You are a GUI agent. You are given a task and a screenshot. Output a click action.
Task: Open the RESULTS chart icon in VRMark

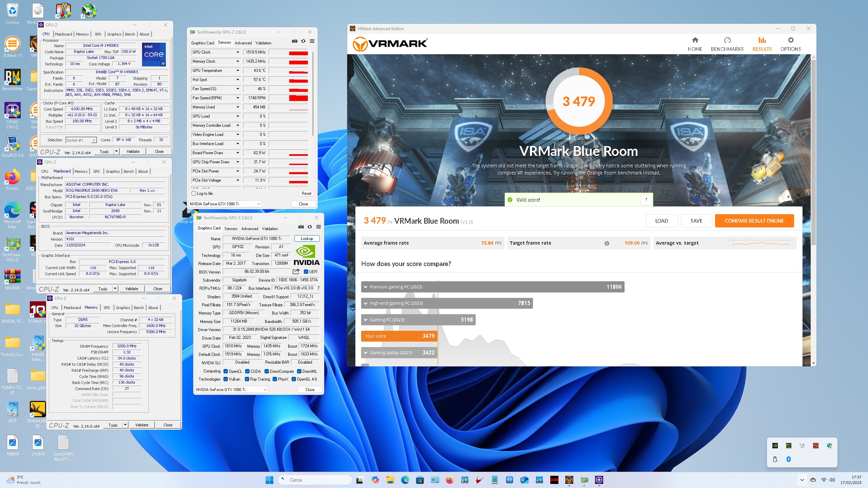(762, 40)
